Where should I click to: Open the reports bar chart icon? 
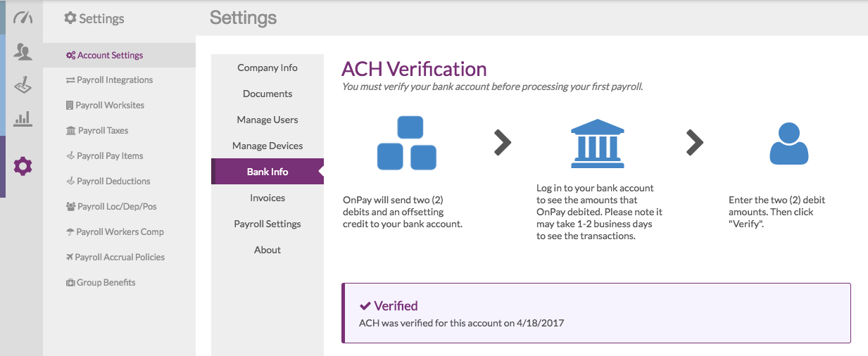pos(23,119)
